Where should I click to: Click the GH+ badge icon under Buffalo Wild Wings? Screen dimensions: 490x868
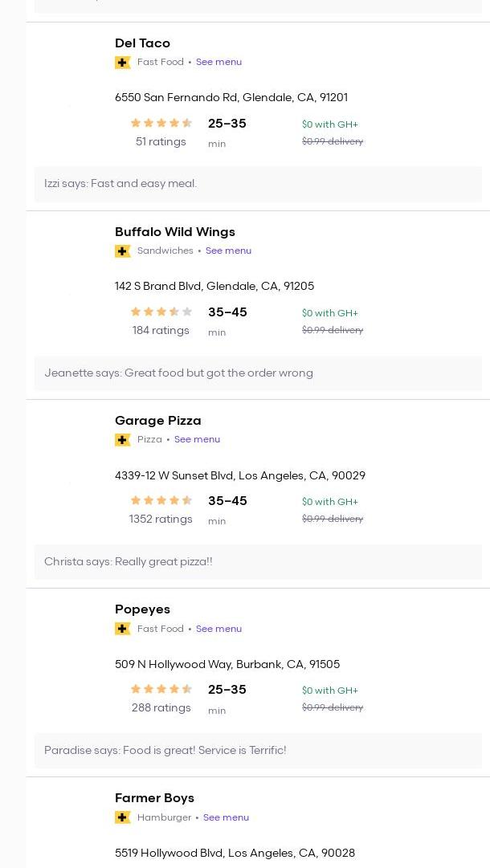click(x=122, y=251)
